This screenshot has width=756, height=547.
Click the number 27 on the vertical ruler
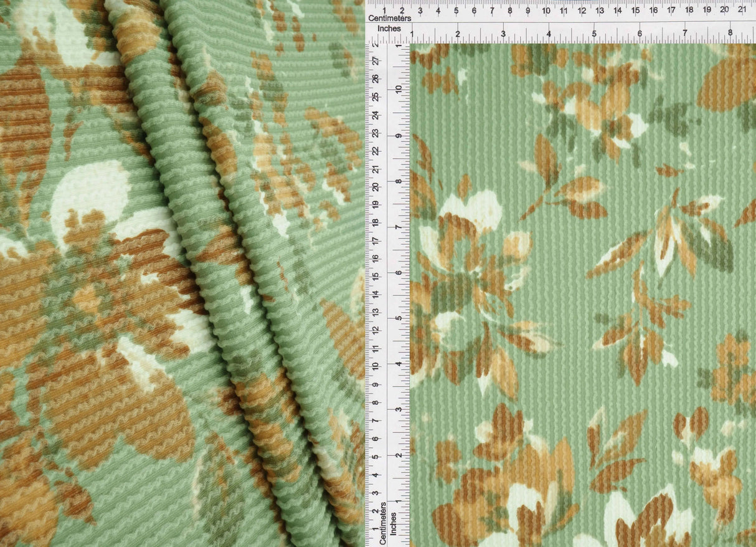375,61
